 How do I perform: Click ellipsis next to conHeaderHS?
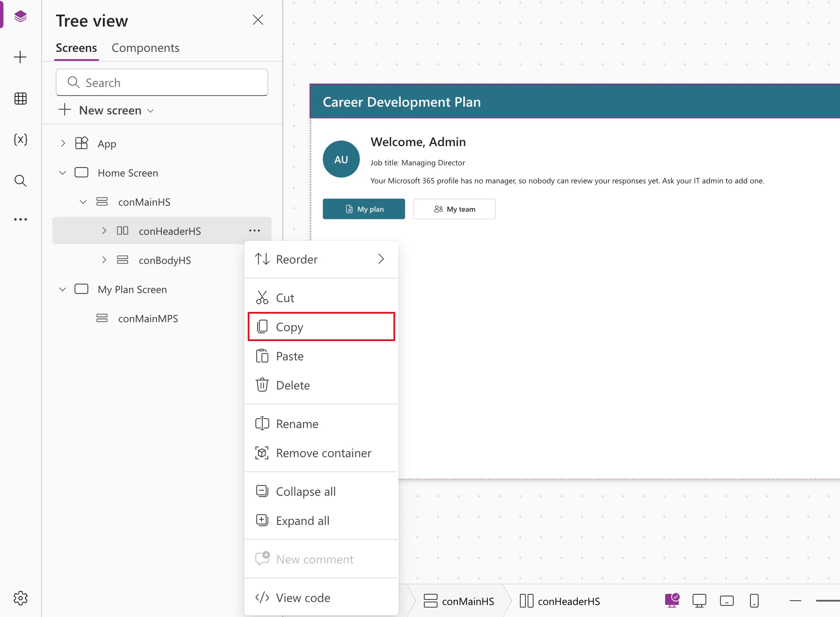coord(255,231)
